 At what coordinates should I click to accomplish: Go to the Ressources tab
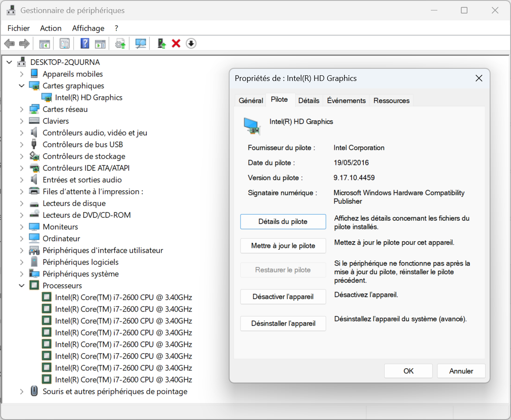(x=391, y=101)
